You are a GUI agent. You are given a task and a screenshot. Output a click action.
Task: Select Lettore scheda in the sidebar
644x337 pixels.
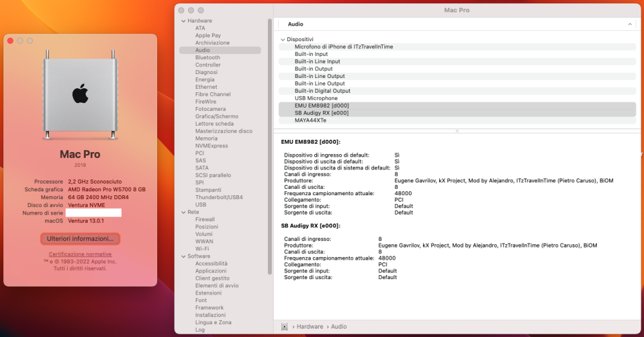click(x=214, y=124)
